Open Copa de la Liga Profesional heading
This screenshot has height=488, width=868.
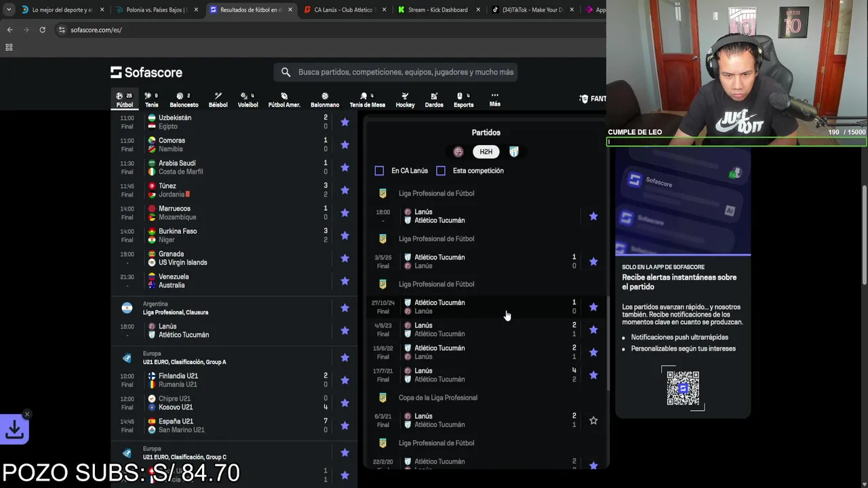438,398
